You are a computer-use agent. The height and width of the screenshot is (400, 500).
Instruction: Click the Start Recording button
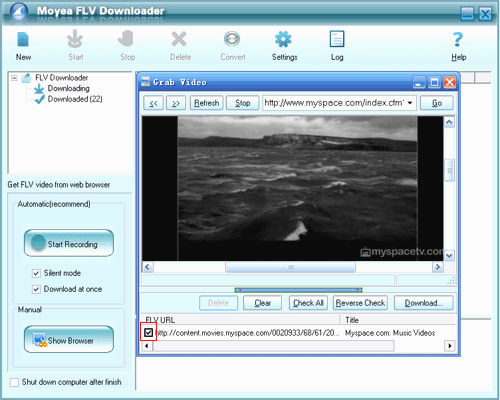pyautogui.click(x=69, y=243)
